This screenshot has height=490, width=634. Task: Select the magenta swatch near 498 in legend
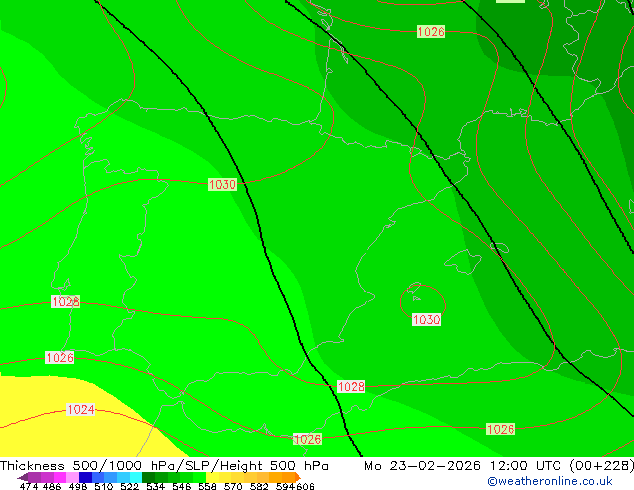pyautogui.click(x=60, y=477)
